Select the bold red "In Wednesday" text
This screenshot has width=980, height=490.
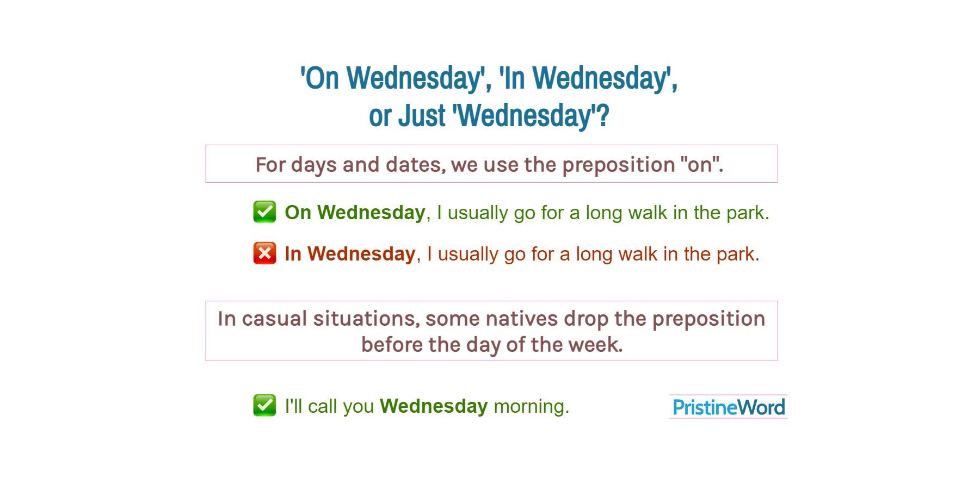tap(350, 254)
